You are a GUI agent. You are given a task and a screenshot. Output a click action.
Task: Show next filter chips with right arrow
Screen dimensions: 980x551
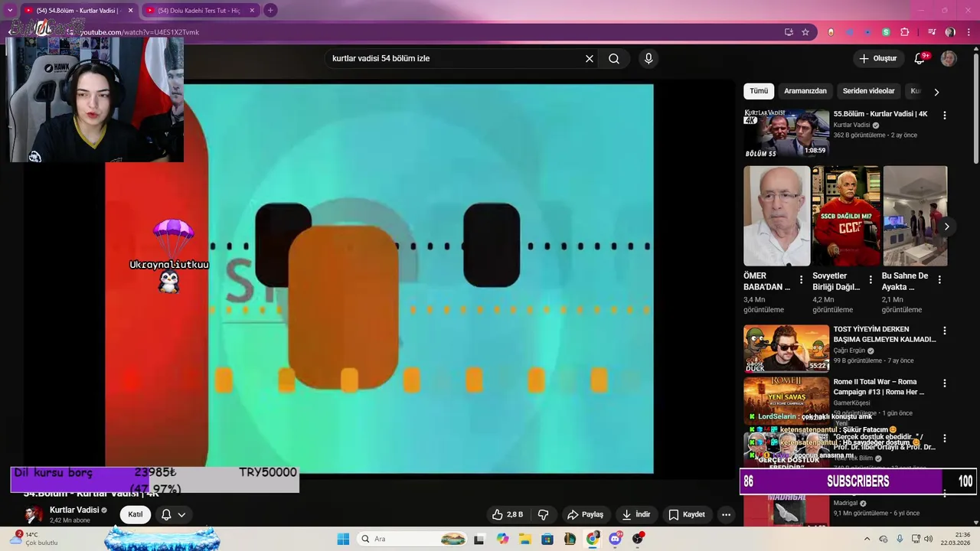(936, 92)
